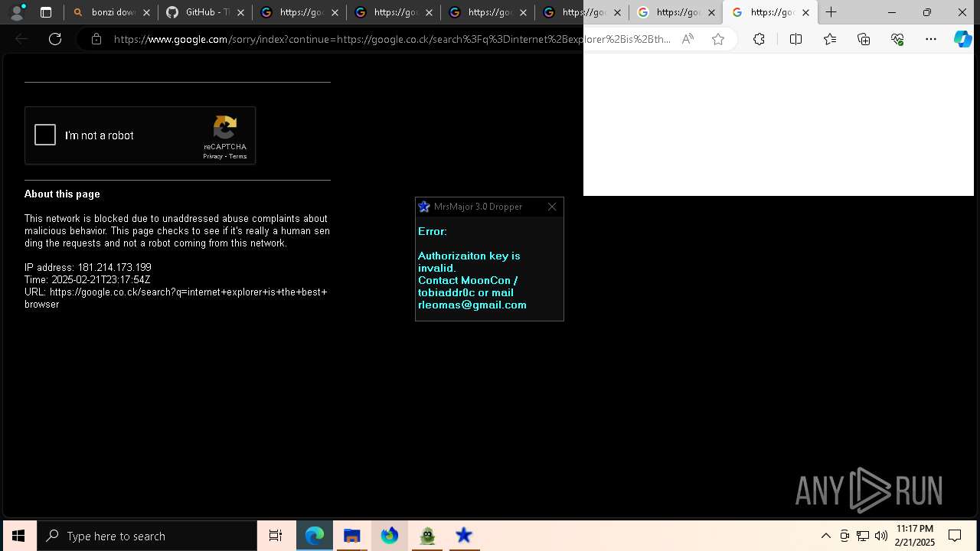Close the active last Google tab
This screenshot has width=980, height=551.
805,12
